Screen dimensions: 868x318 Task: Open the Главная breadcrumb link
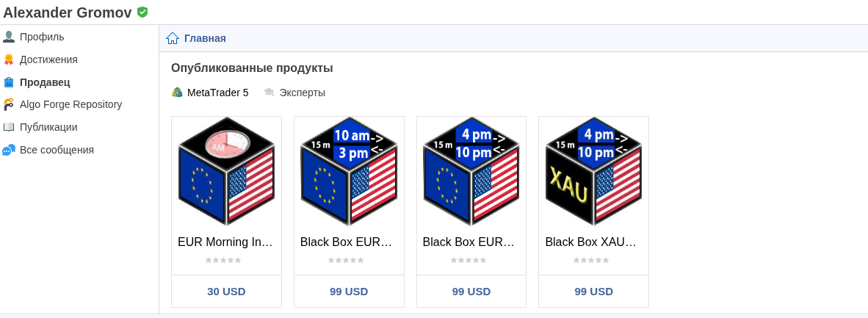coord(205,38)
